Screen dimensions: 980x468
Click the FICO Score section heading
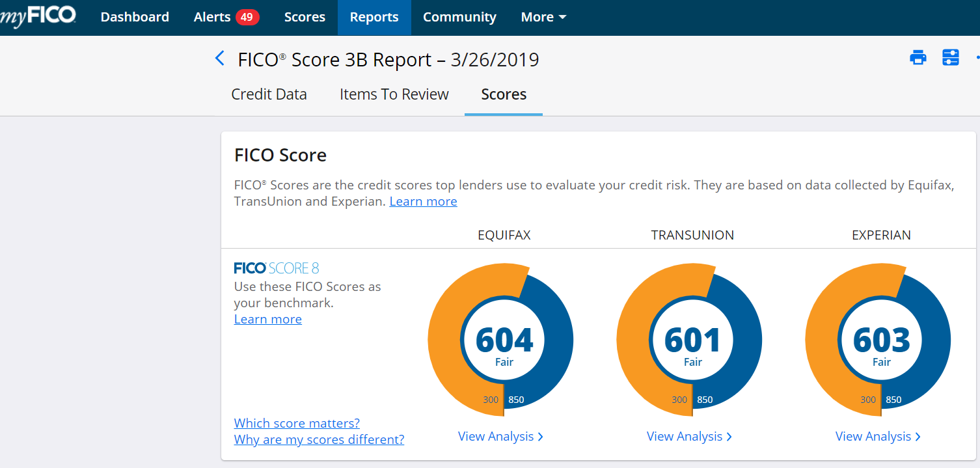tap(280, 155)
